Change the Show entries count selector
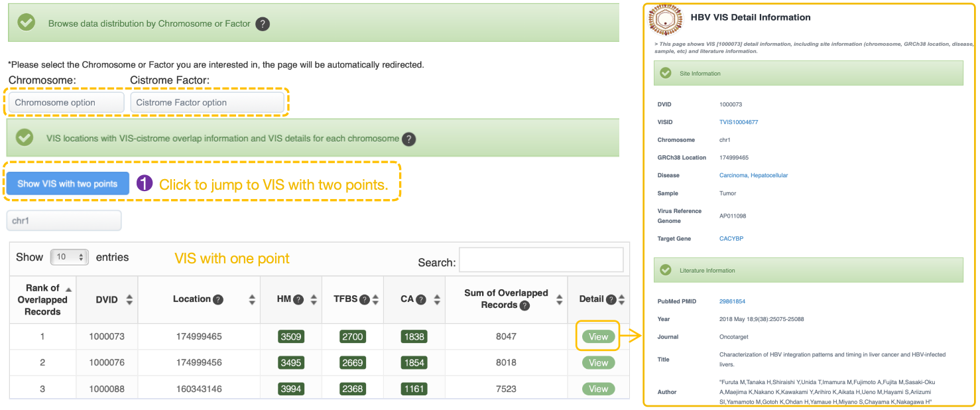Screen dimensions: 980x410 69,257
